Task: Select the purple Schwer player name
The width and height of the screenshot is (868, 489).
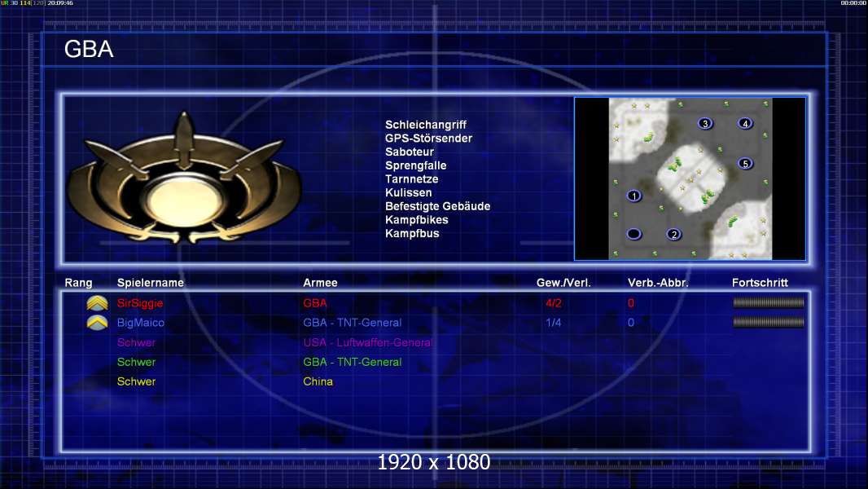Action: (136, 342)
